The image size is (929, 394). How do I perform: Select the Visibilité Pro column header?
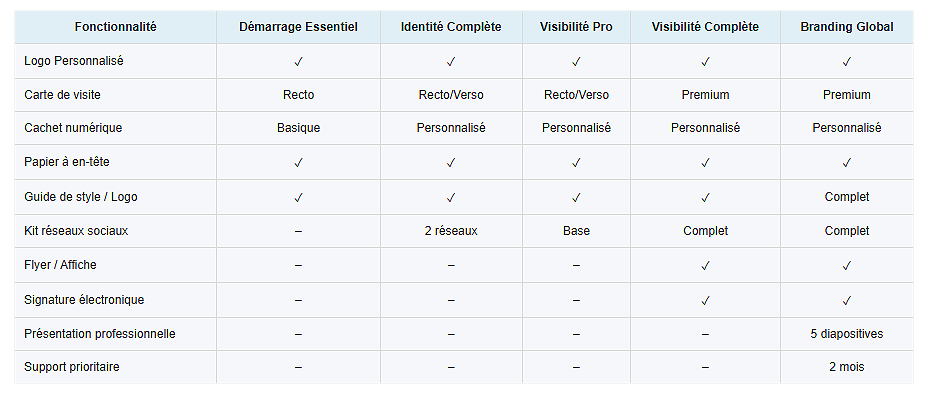(576, 27)
